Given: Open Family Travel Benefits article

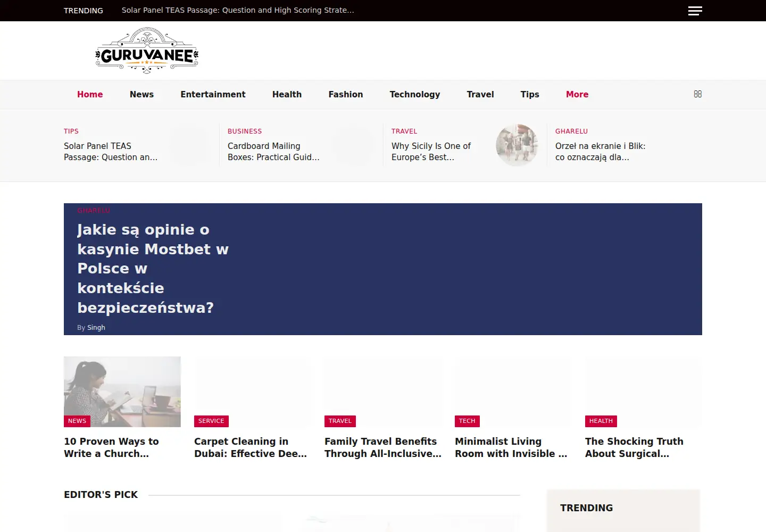Looking at the screenshot, I should [383, 447].
